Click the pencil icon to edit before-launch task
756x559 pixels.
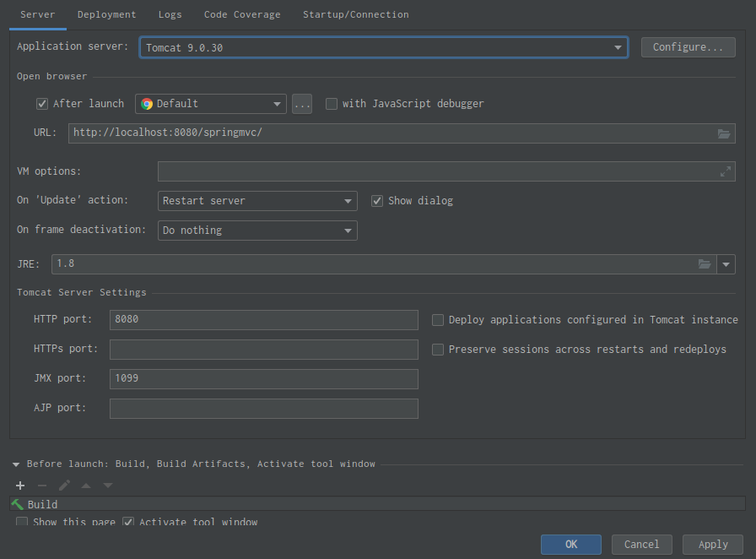tap(64, 486)
